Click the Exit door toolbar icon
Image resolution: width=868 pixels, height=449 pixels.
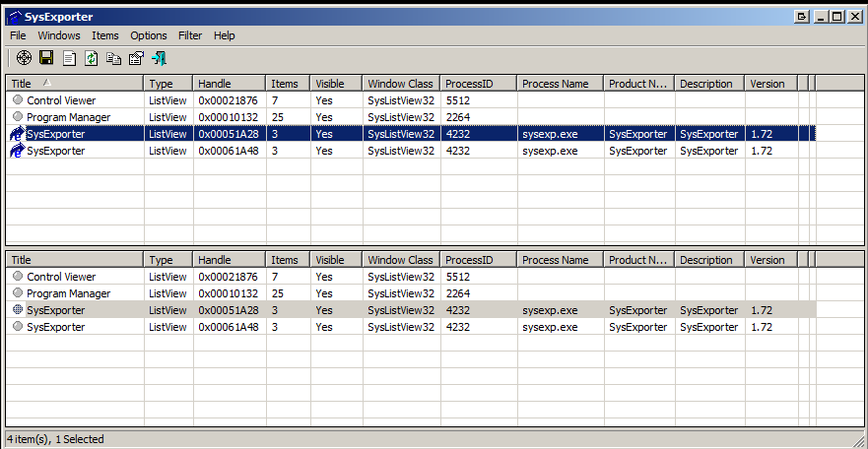[x=159, y=58]
